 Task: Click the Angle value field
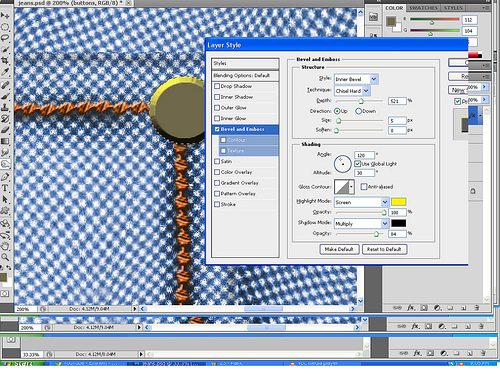pyautogui.click(x=364, y=155)
